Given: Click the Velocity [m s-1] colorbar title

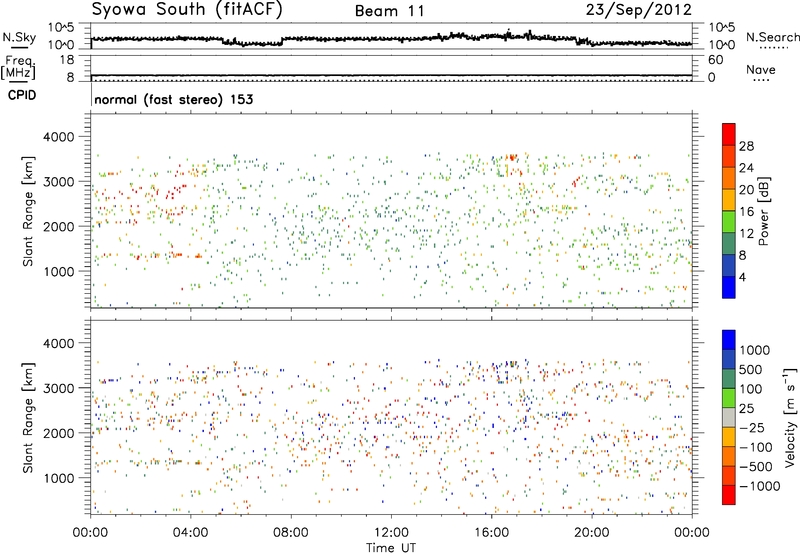Looking at the screenshot, I should (790, 417).
